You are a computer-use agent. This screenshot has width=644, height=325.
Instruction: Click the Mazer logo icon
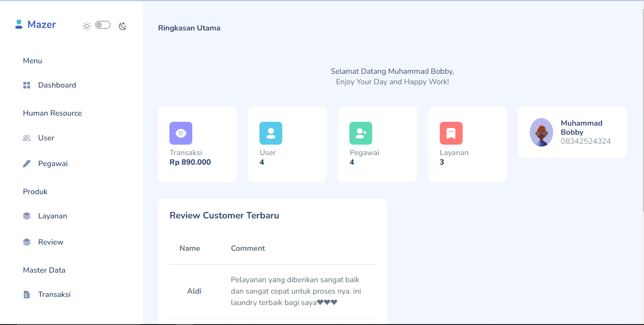tap(19, 24)
